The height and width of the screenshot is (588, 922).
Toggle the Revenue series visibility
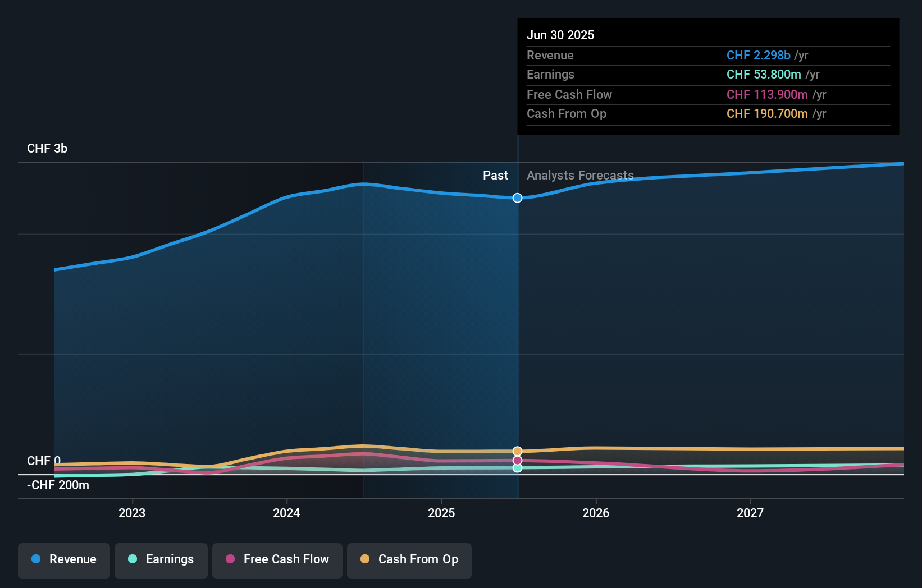pos(63,559)
